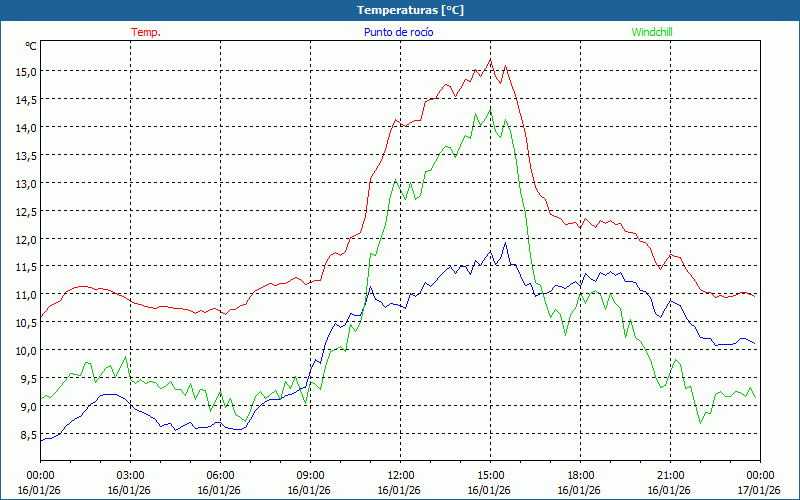Click the 21:00 time axis label
This screenshot has width=800, height=500.
click(x=670, y=475)
